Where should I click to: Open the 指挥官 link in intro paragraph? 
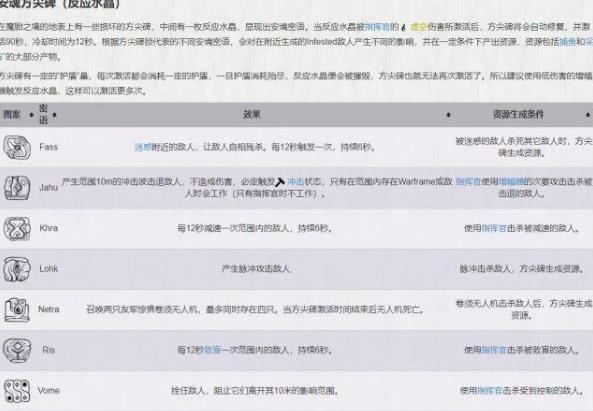pyautogui.click(x=377, y=27)
